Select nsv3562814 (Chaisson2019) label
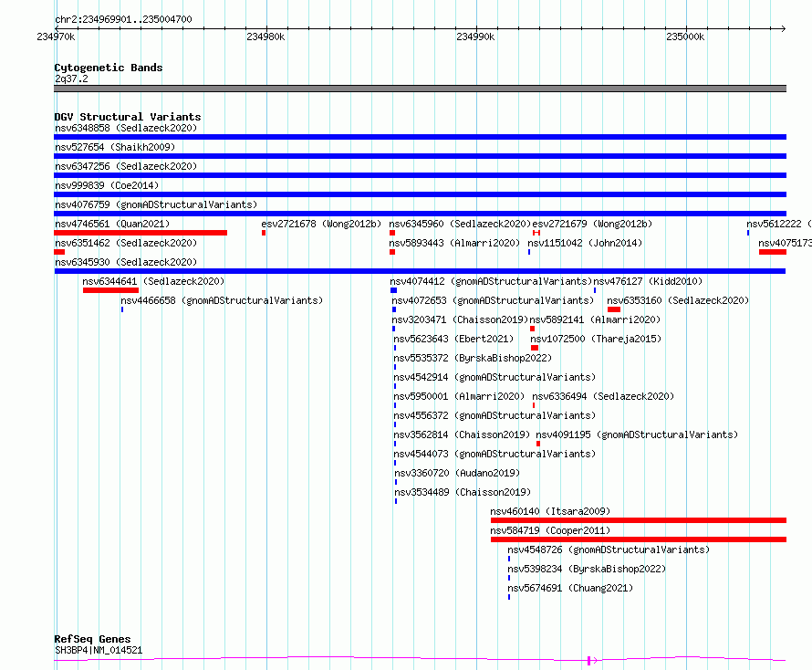The width and height of the screenshot is (812, 670). (462, 434)
